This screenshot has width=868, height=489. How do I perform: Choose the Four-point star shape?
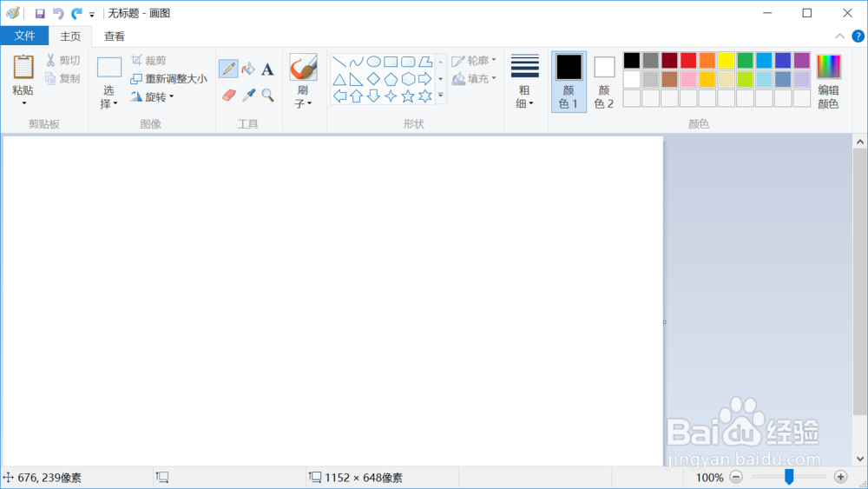tap(391, 96)
